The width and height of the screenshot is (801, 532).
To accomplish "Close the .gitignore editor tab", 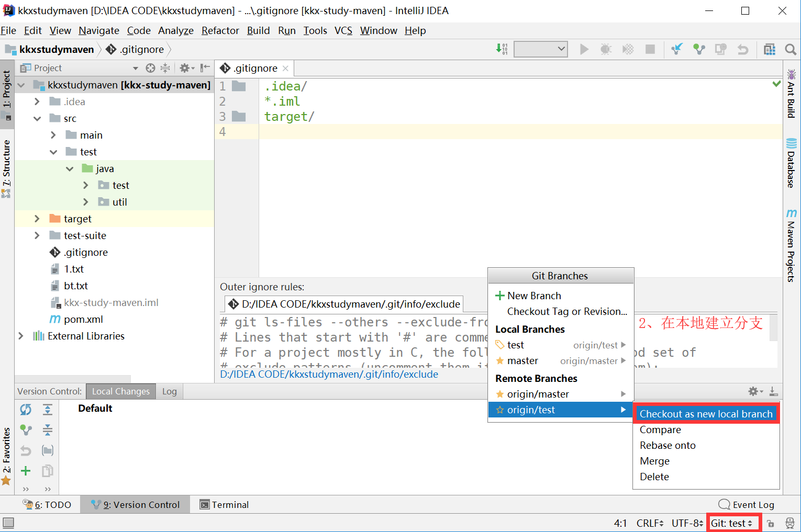I will (x=285, y=68).
